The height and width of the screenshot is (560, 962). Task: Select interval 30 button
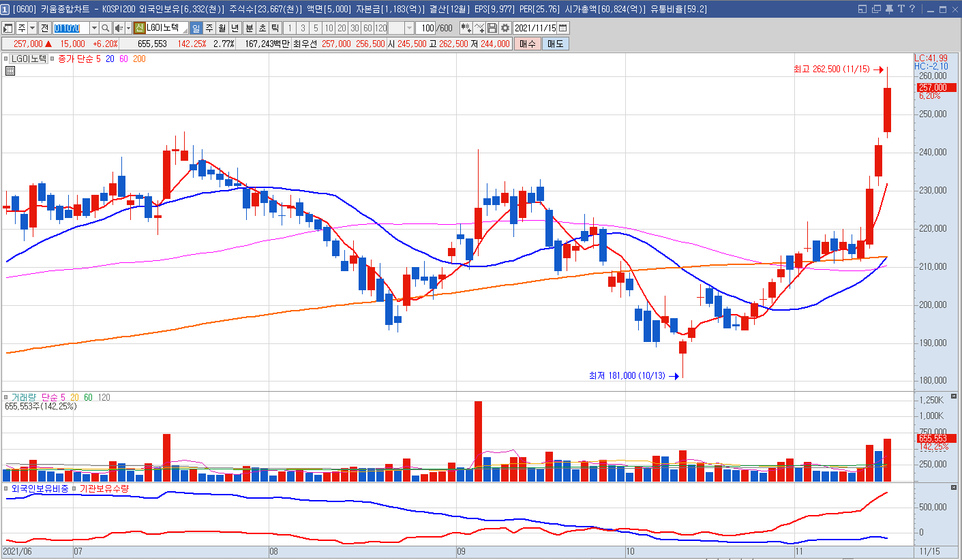pyautogui.click(x=355, y=28)
